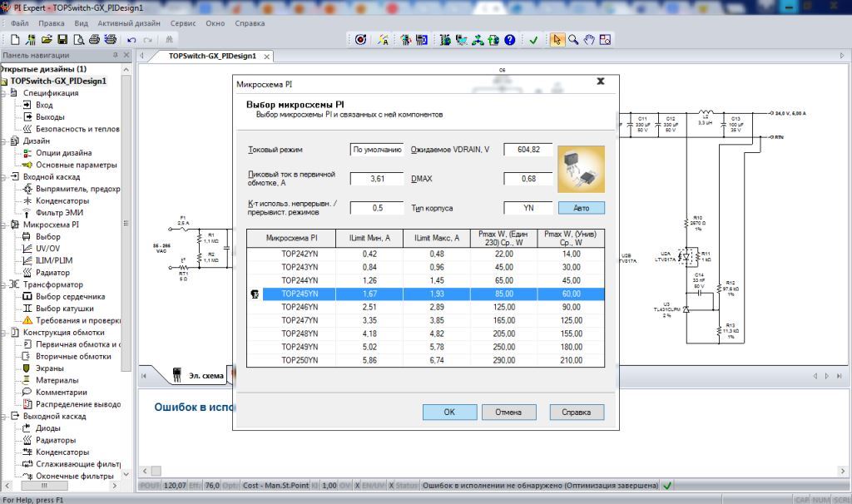
Task: Click the ILimit Макс, A column header
Action: coord(436,238)
